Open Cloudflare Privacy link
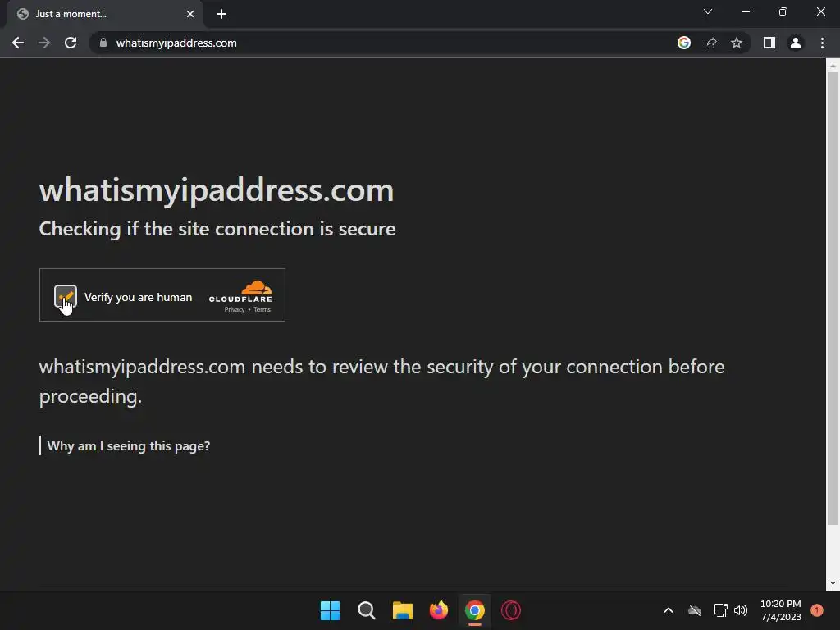Viewport: 840px width, 630px height. pyautogui.click(x=234, y=309)
